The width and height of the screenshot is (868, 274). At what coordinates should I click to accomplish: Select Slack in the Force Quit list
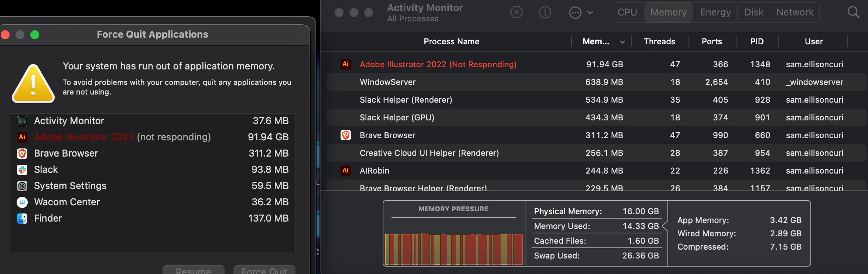click(153, 169)
